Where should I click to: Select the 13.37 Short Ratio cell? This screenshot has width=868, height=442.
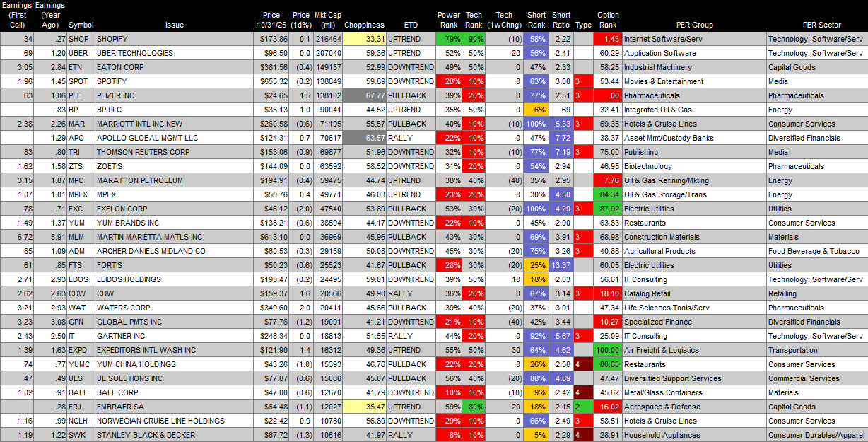tap(561, 265)
